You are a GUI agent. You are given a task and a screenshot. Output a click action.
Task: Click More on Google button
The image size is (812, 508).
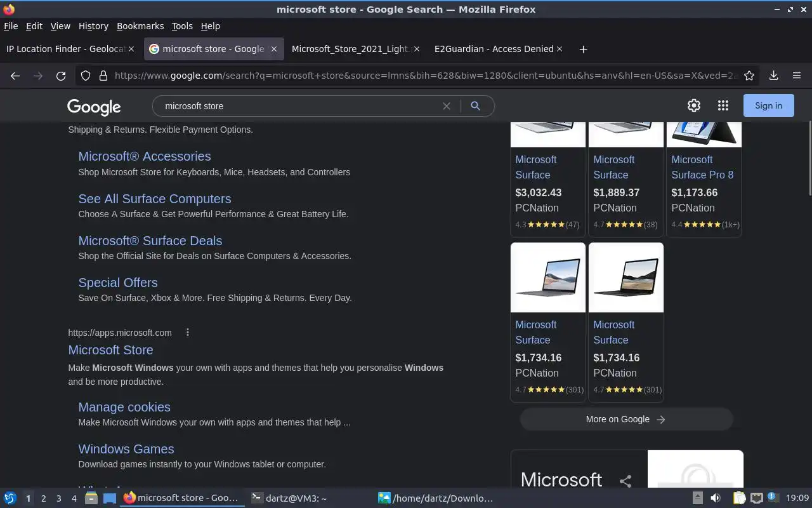[626, 419]
